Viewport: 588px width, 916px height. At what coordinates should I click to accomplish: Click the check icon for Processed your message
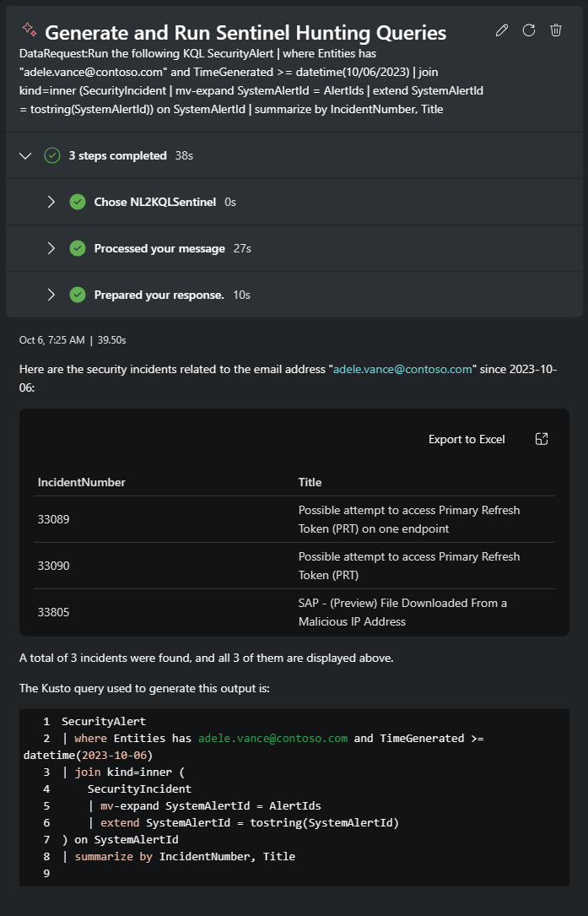point(78,248)
